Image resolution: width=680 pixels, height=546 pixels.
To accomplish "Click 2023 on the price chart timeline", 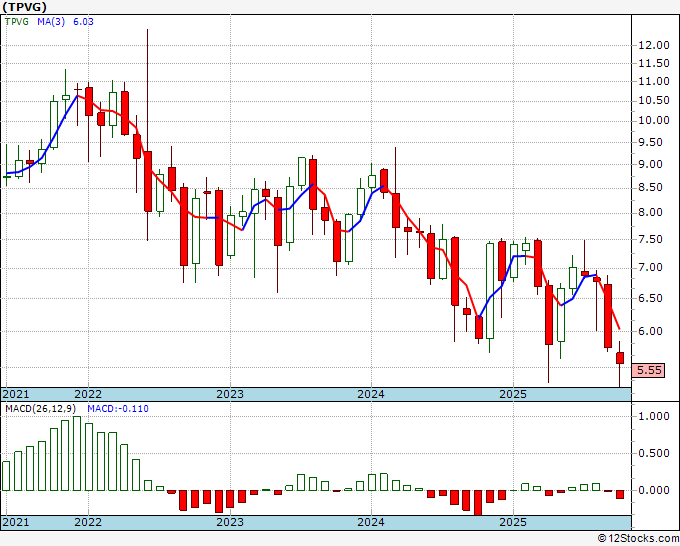I will point(230,394).
